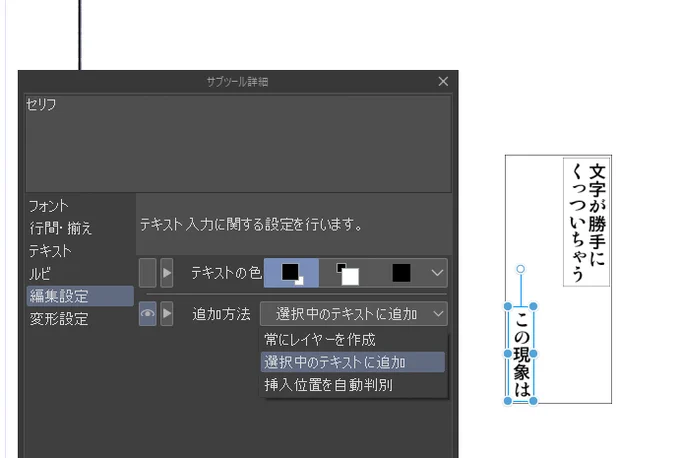Choose 常にレイヤーを作成 from the list
Screen dimensions: 680x458
[353, 340]
